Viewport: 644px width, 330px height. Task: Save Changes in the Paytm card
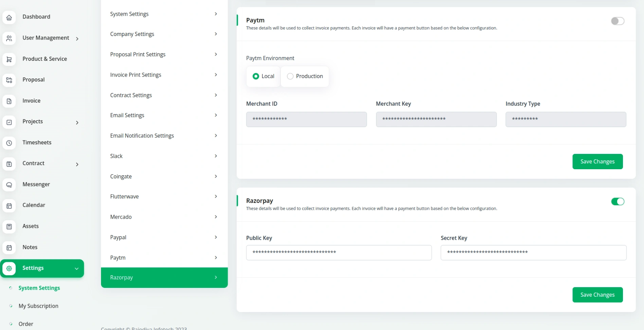pos(597,162)
